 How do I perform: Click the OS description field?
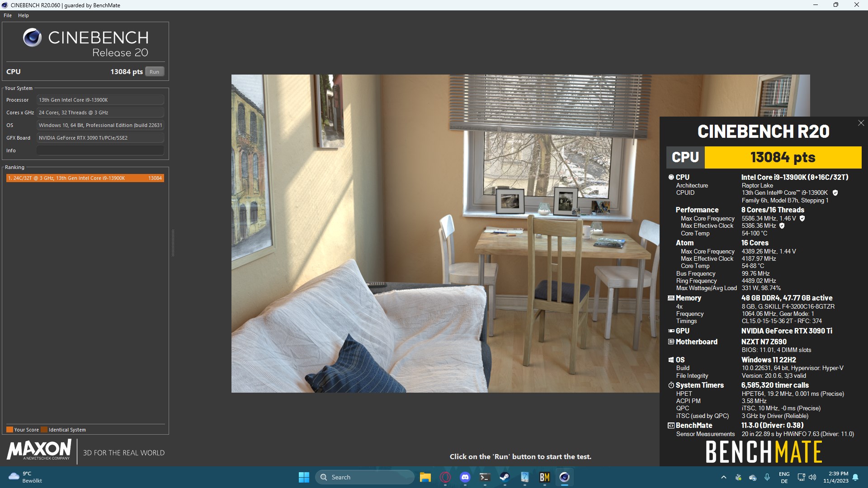[100, 125]
